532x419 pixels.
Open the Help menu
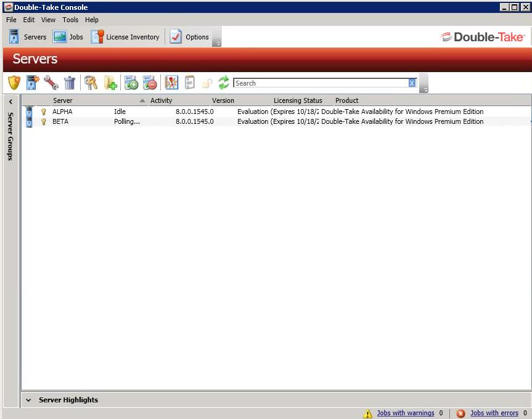(92, 20)
